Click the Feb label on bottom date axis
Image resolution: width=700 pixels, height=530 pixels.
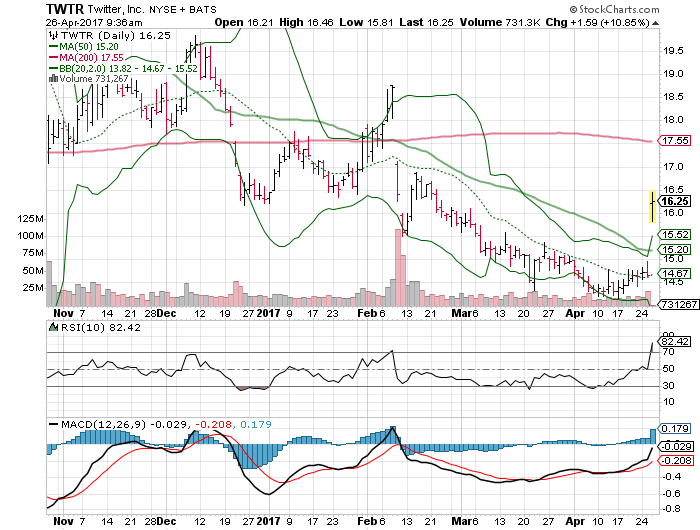point(368,521)
